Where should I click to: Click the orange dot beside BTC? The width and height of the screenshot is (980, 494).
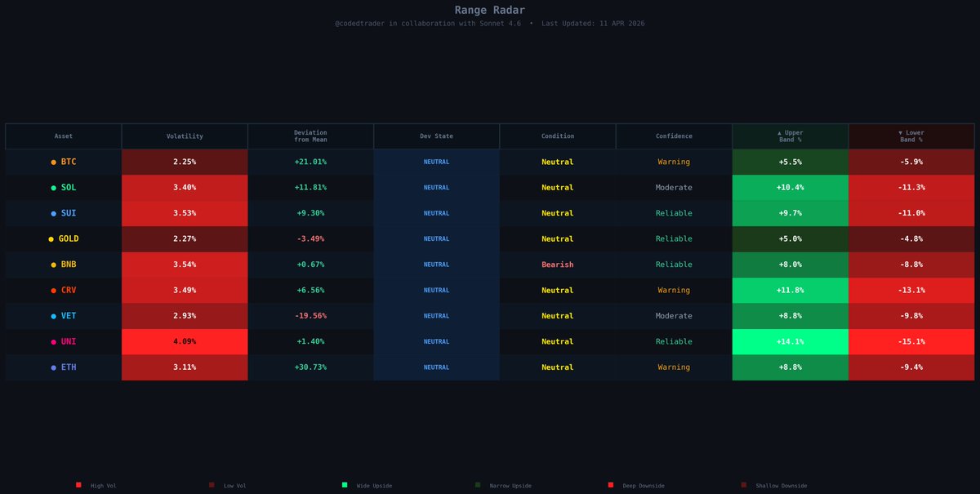tap(54, 162)
